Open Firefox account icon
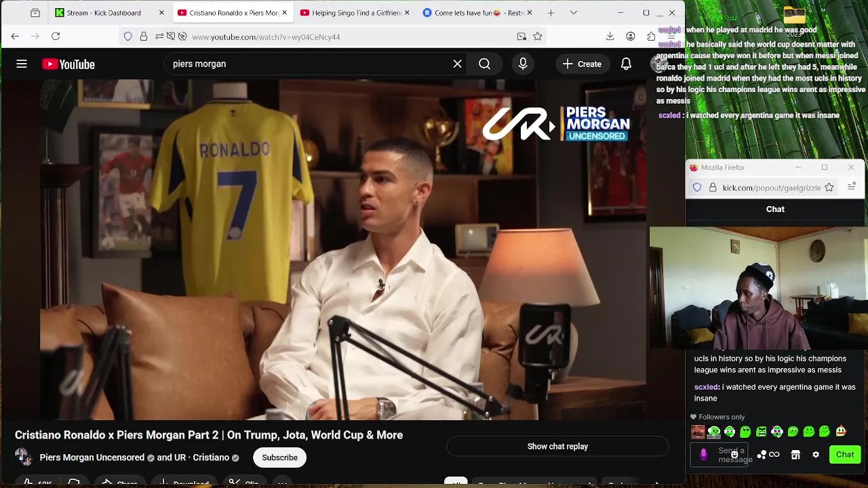This screenshot has height=488, width=868. 631,36
